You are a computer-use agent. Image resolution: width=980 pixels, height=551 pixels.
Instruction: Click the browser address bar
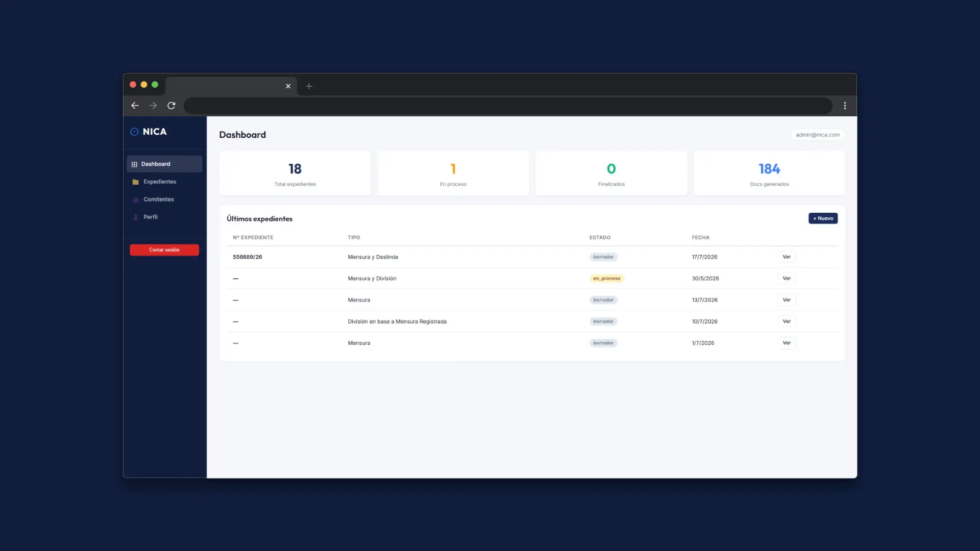508,106
